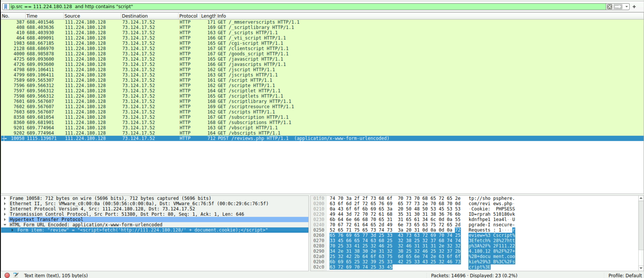Expand the Form item "review" node
This screenshot has width=644, height=278.
point(12,230)
